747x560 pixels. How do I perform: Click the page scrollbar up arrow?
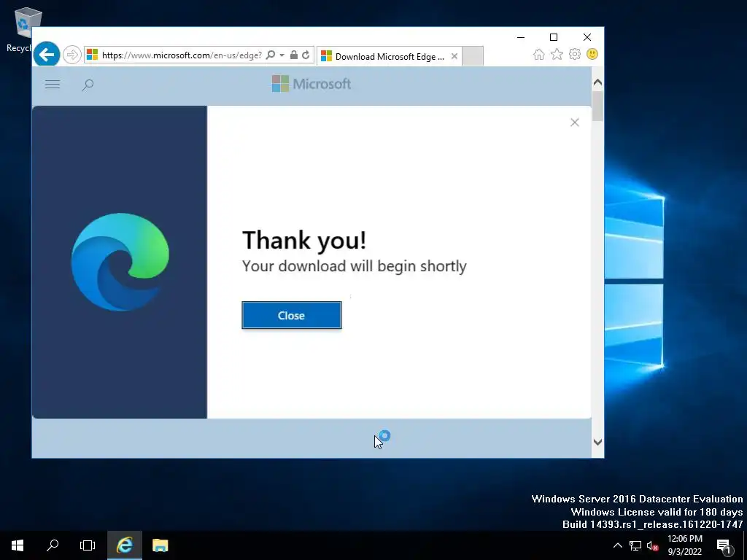597,82
